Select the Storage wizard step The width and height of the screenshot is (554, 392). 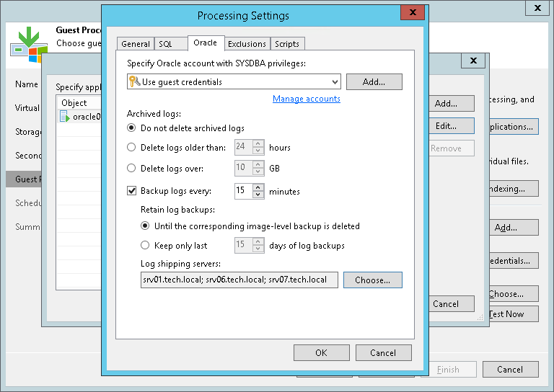point(28,132)
